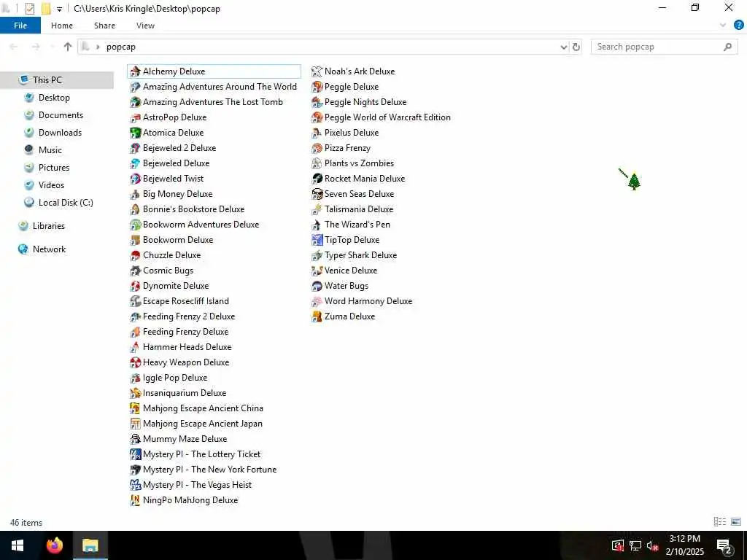Select the Bookworm Deluxe icon
Viewport: 747px width, 560px height.
(135, 240)
